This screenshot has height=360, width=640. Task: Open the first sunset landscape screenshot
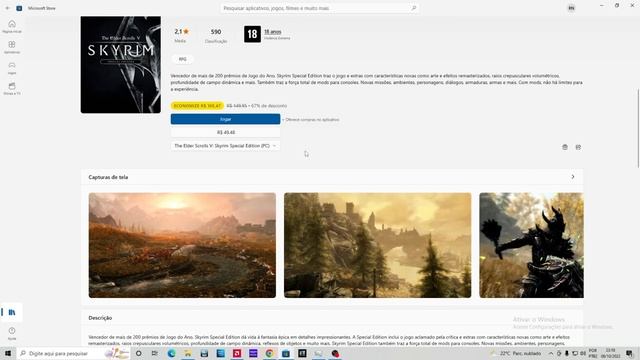[182, 245]
